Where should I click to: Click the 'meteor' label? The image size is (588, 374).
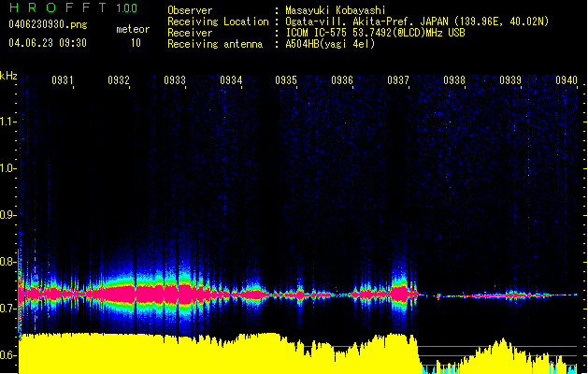coord(133,29)
